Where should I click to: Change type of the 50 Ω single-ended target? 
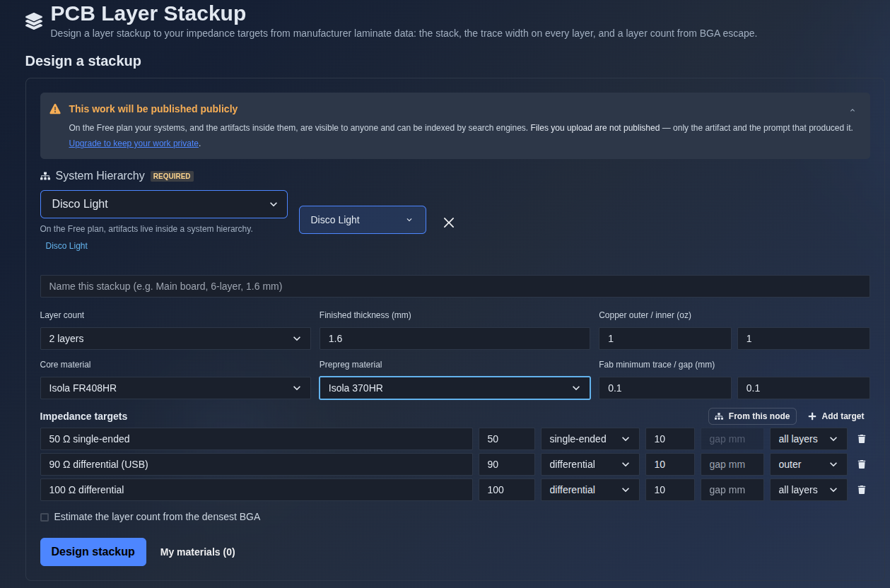tap(590, 439)
